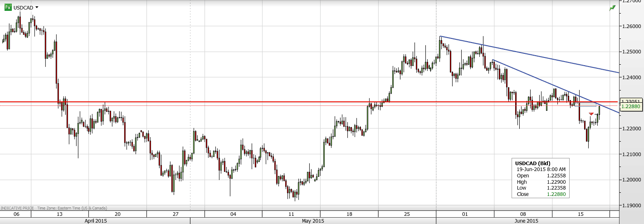The image size is (644, 224).
Task: Click the 1.25000 price axis label
Action: pyautogui.click(x=632, y=52)
